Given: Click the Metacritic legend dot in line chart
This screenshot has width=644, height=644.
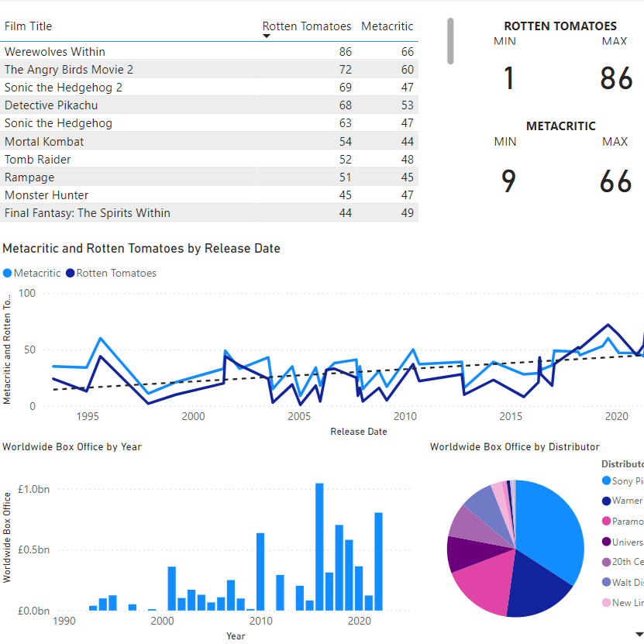Looking at the screenshot, I should click(x=8, y=273).
